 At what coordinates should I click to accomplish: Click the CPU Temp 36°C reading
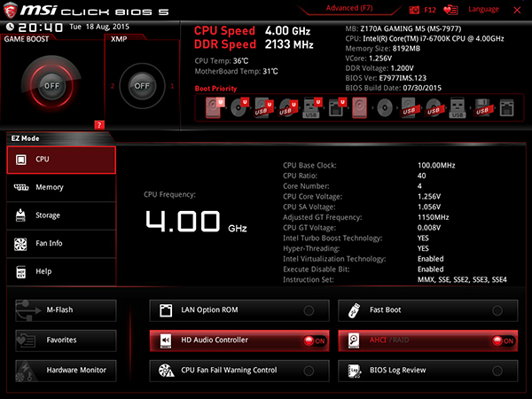(222, 61)
